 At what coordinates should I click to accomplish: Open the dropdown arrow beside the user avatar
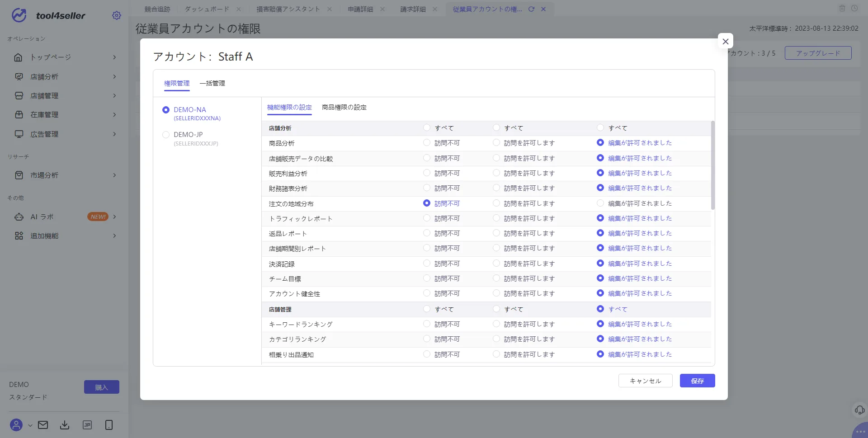click(30, 425)
